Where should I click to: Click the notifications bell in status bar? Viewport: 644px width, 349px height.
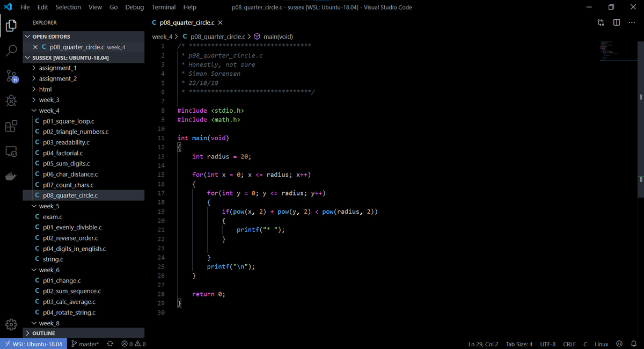(633, 344)
